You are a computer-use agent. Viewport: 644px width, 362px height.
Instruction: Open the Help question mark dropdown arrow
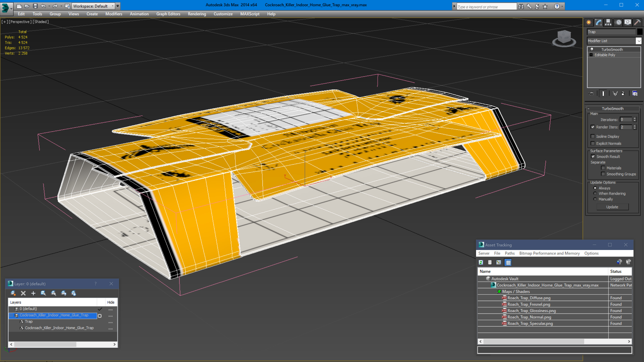[562, 6]
